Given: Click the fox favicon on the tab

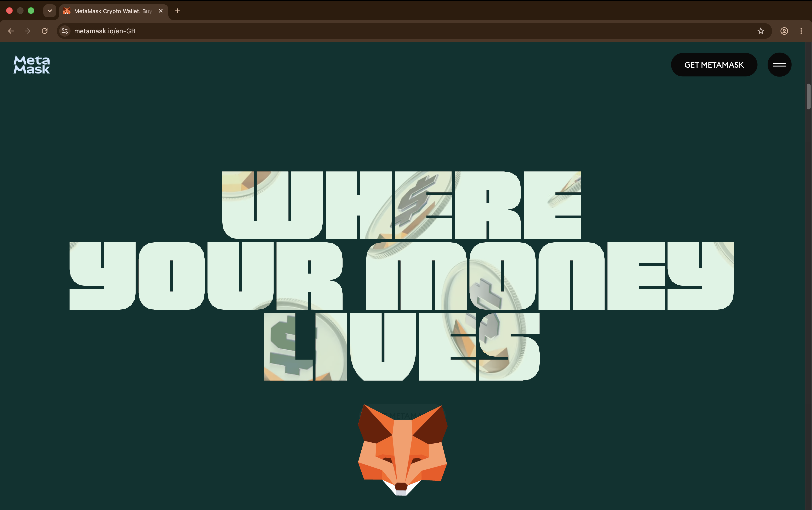Looking at the screenshot, I should (x=67, y=11).
